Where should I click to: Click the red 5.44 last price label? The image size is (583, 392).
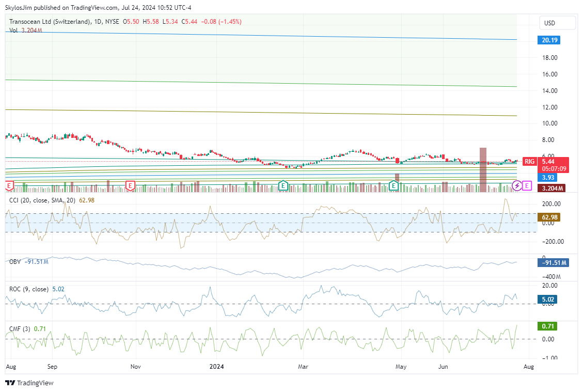click(554, 162)
